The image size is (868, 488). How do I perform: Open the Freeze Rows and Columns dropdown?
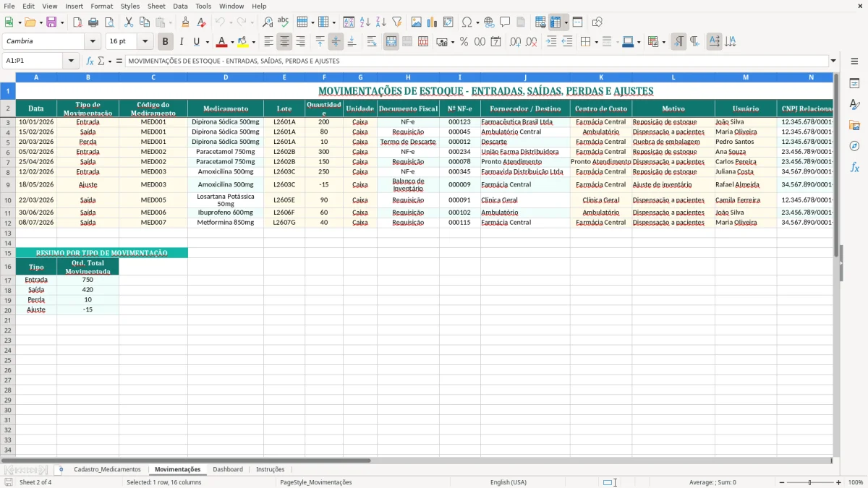(x=566, y=22)
